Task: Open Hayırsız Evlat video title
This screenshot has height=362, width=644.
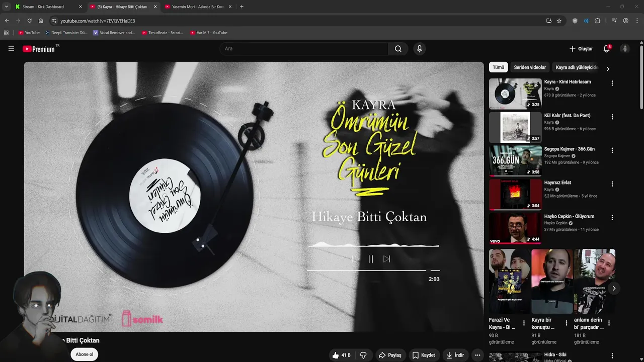Action: point(557,183)
